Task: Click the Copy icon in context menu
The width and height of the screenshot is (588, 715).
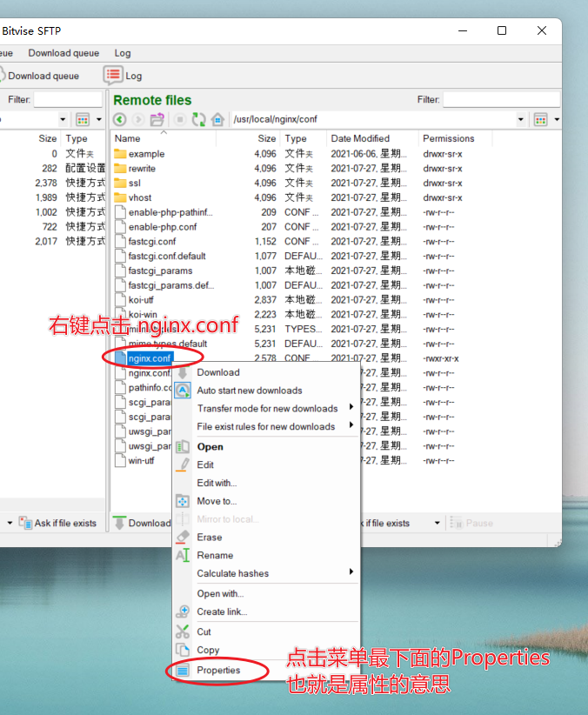Action: tap(183, 650)
